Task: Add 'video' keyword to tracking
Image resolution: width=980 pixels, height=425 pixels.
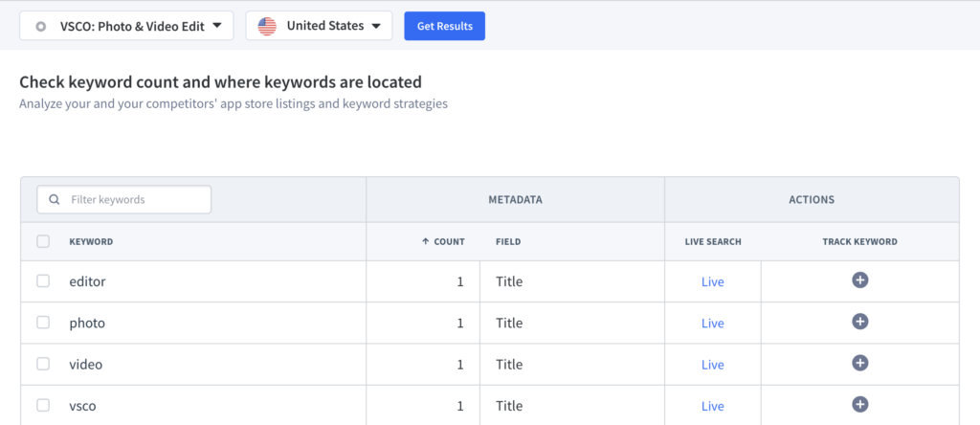Action: coord(860,363)
